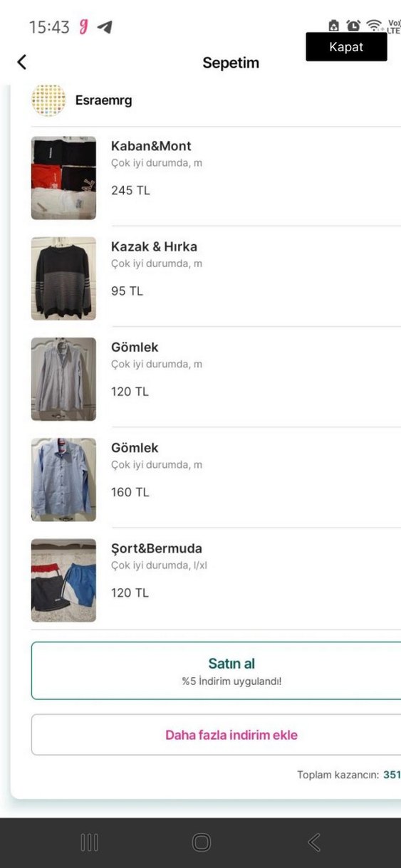401x868 pixels.
Task: Open Android recent apps button
Action: click(x=90, y=842)
